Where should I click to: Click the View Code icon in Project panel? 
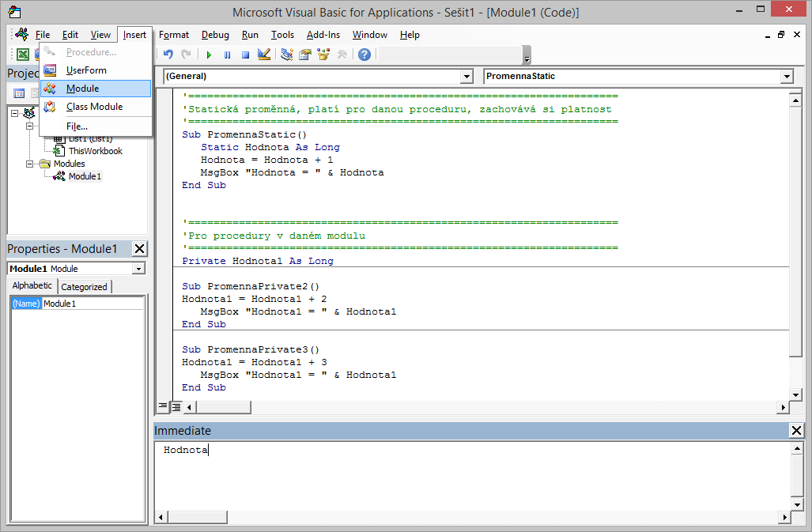[19, 93]
